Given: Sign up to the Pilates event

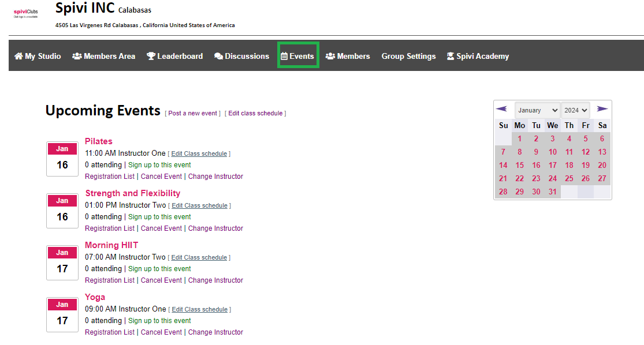Looking at the screenshot, I should 159,165.
